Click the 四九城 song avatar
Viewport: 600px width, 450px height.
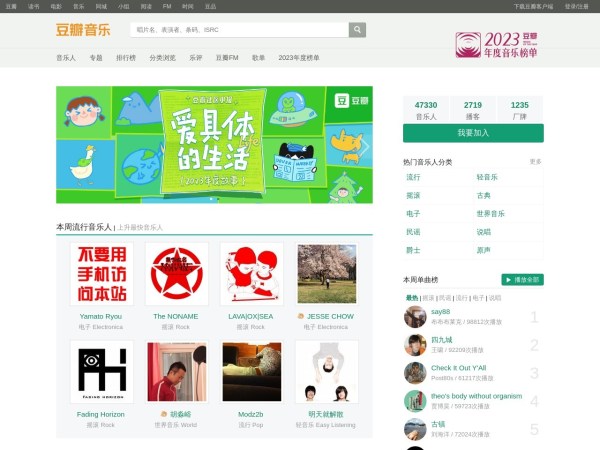tap(416, 345)
